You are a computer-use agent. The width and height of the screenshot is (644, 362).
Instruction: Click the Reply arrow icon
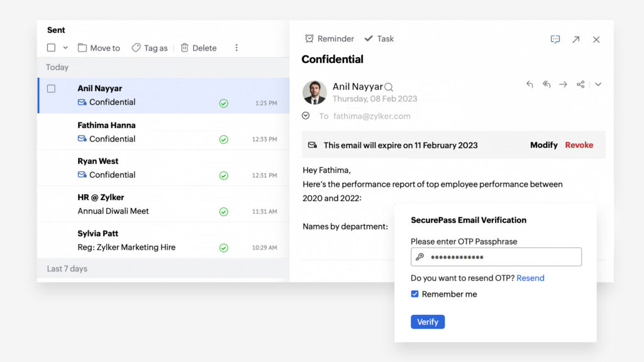530,84
